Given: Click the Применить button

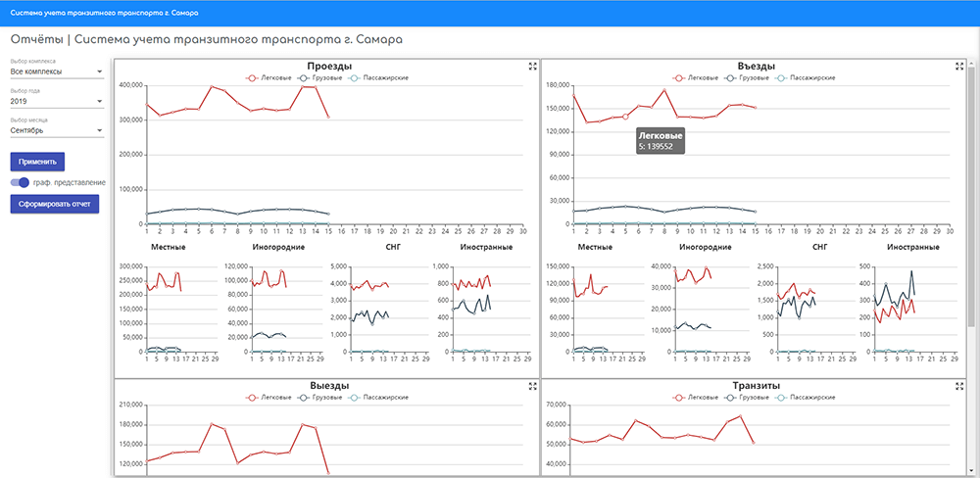Looking at the screenshot, I should [37, 162].
